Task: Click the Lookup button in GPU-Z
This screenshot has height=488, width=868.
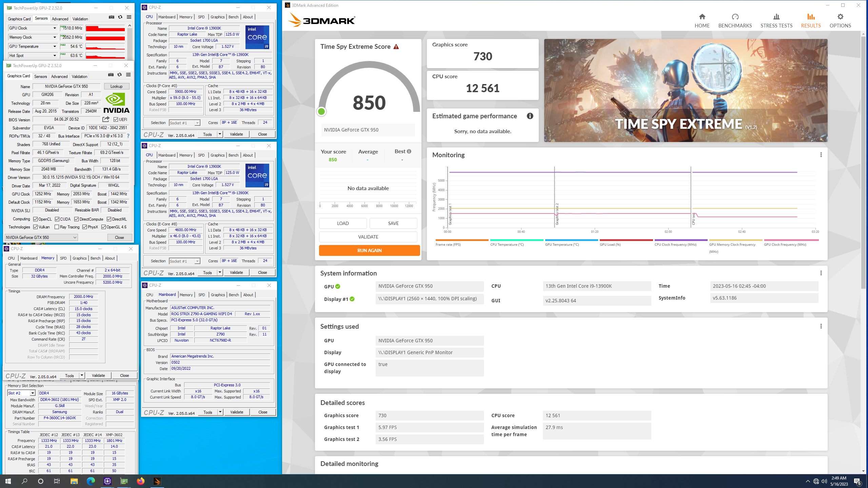Action: click(116, 86)
